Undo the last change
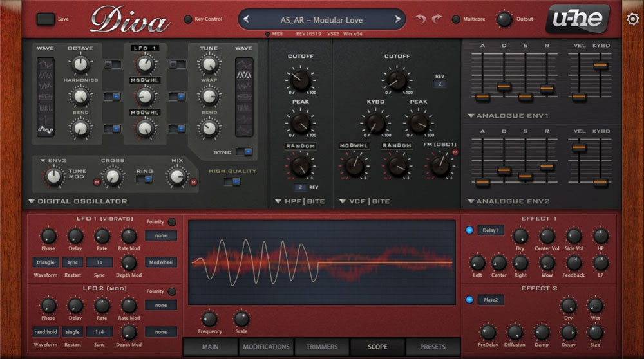The width and height of the screenshot is (644, 359). click(421, 19)
